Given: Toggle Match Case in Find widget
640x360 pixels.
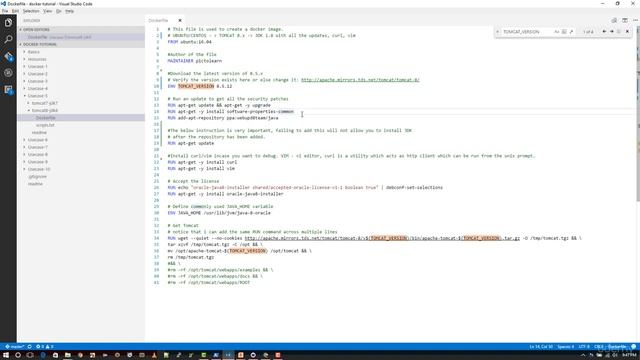Looking at the screenshot, I should (x=557, y=31).
